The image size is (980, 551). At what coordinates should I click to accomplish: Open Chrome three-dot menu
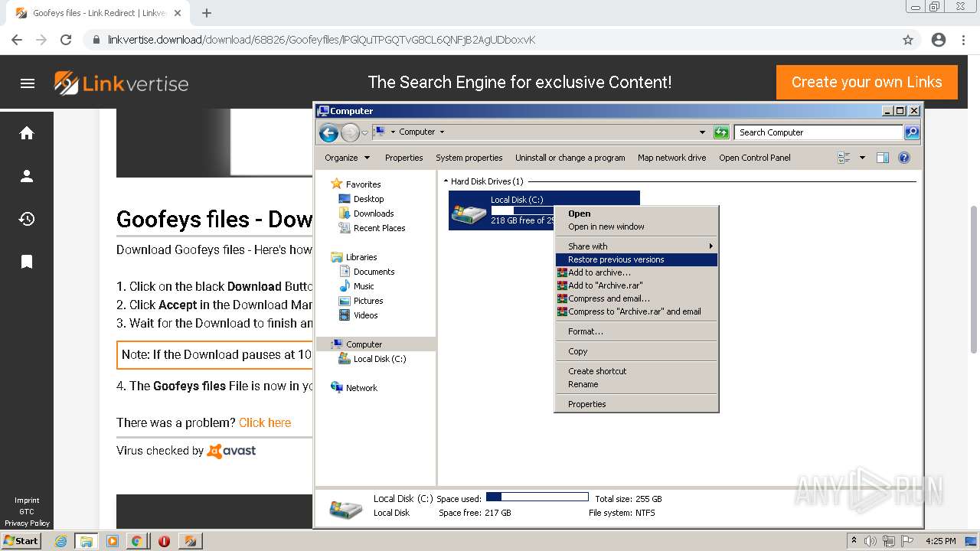[x=963, y=40]
